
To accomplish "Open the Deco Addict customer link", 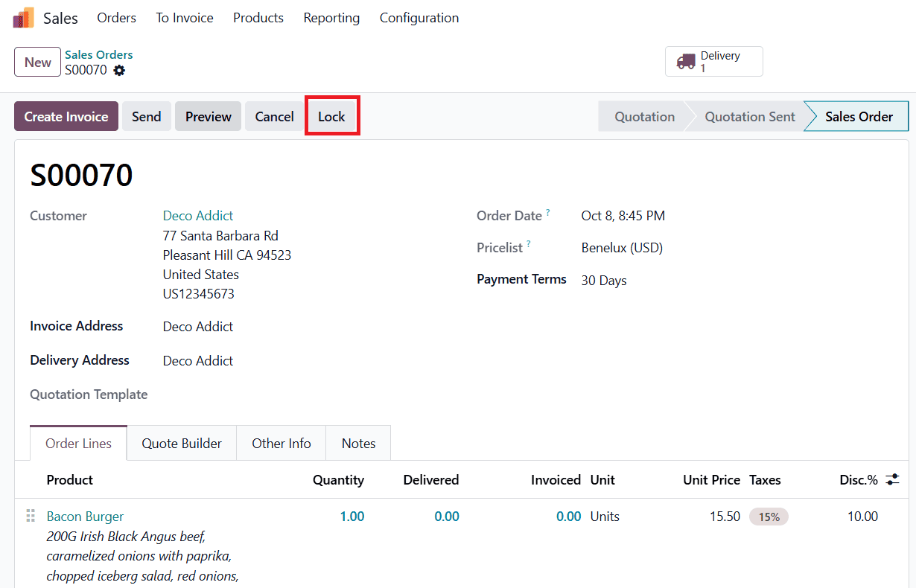I will click(198, 216).
